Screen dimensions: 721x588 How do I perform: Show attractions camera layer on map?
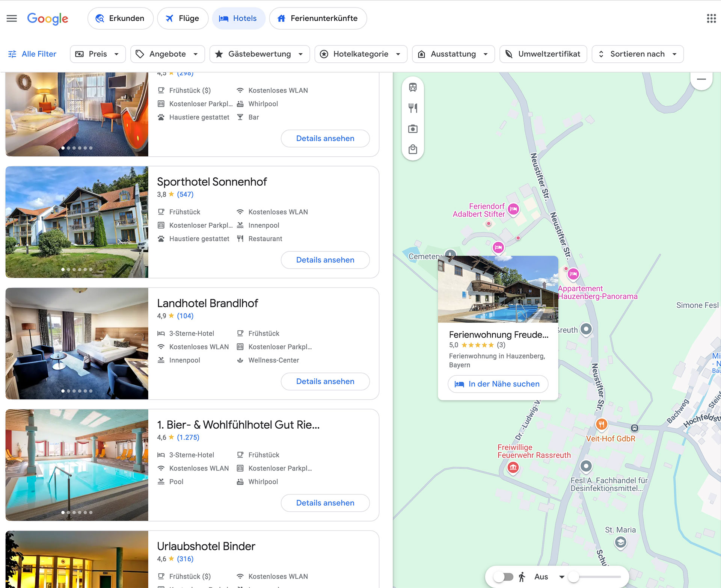(413, 129)
